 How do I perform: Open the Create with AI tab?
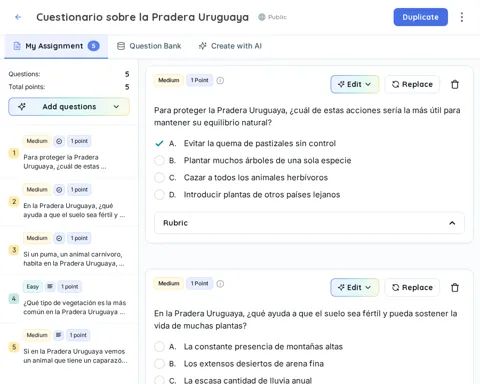[x=230, y=46]
